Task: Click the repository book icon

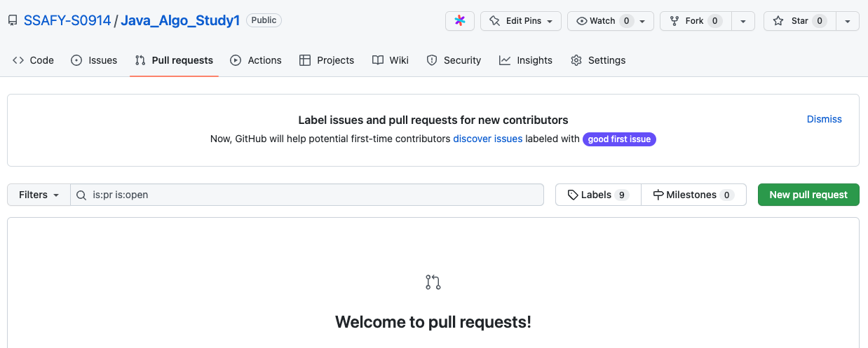Action: pos(13,21)
